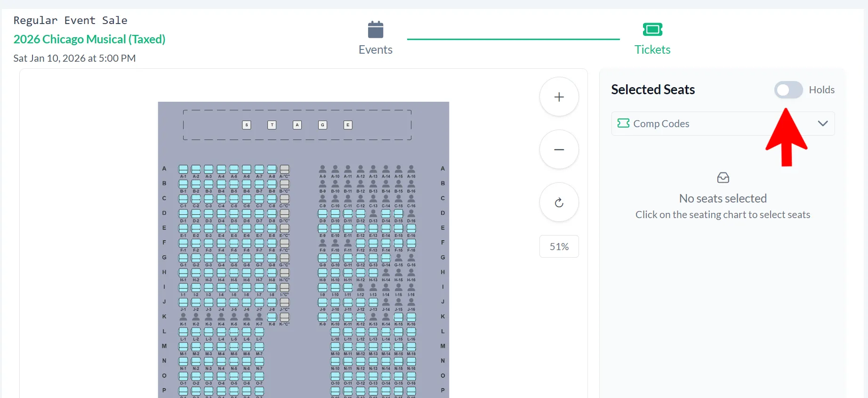Select companion seat K-"C"
This screenshot has width=868, height=398.
pos(284,317)
